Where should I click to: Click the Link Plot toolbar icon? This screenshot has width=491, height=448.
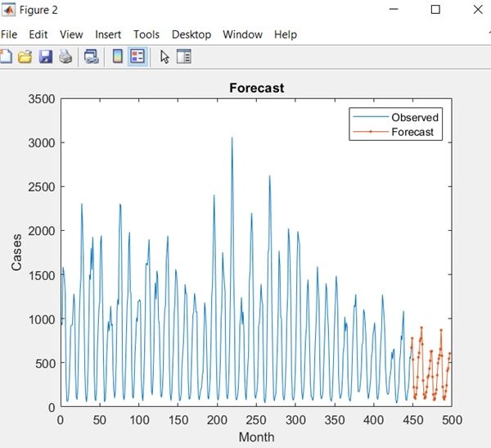click(92, 57)
